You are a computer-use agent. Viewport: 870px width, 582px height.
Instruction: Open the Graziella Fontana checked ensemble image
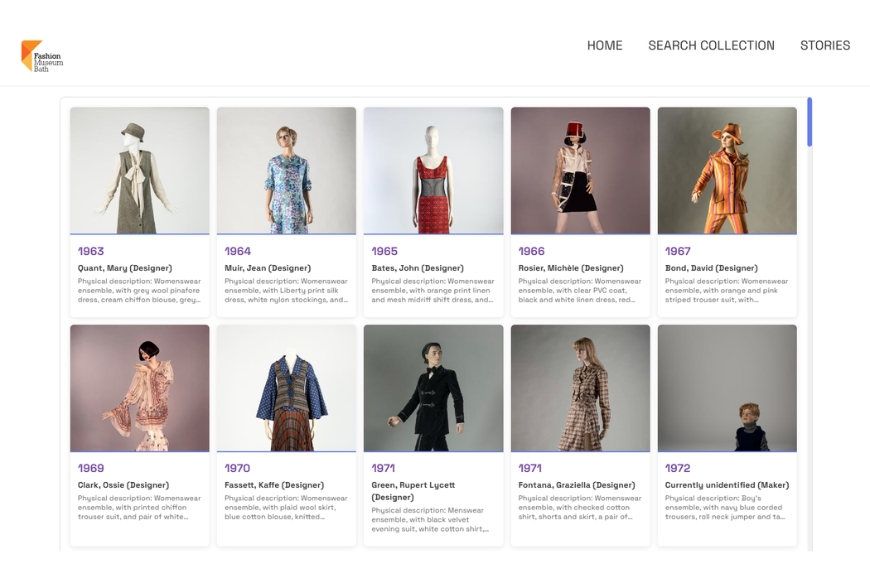point(580,388)
